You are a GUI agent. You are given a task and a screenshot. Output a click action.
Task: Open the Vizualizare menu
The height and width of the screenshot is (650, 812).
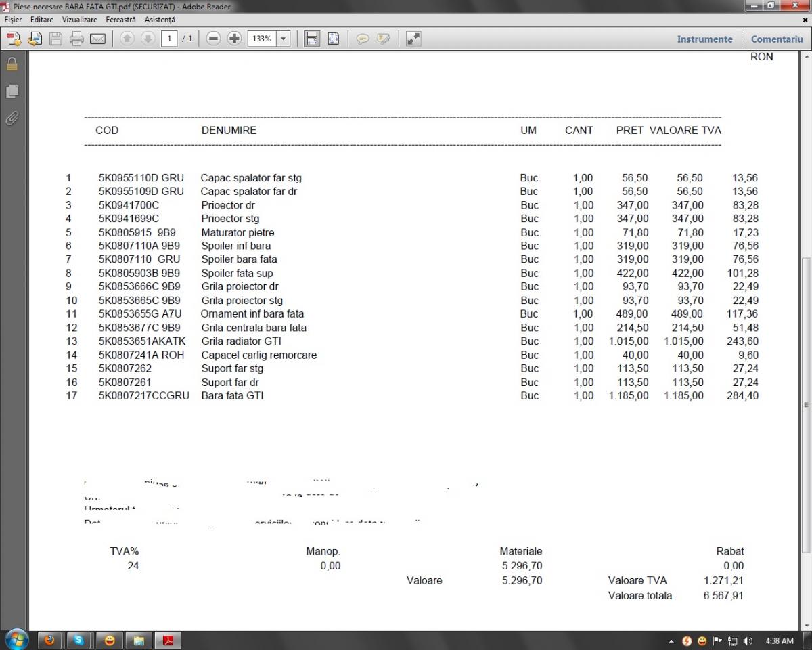(79, 20)
